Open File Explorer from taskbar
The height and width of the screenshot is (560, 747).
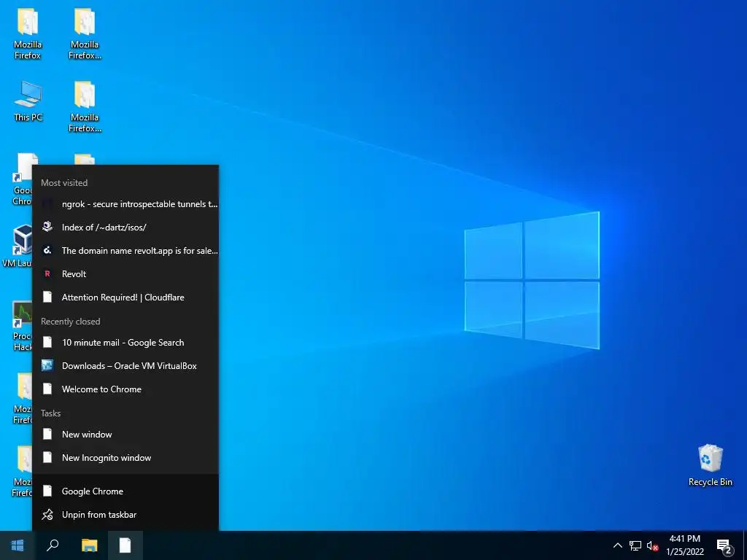(x=89, y=545)
